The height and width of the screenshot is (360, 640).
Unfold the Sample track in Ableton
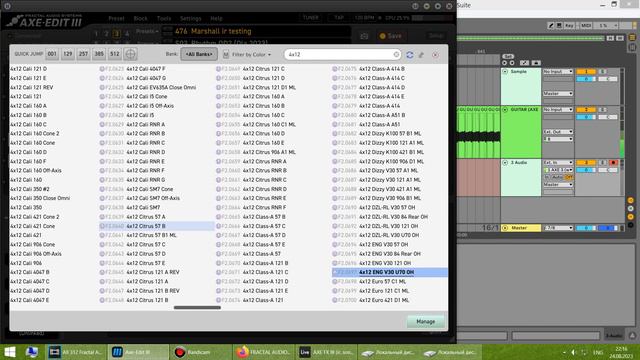tap(505, 71)
